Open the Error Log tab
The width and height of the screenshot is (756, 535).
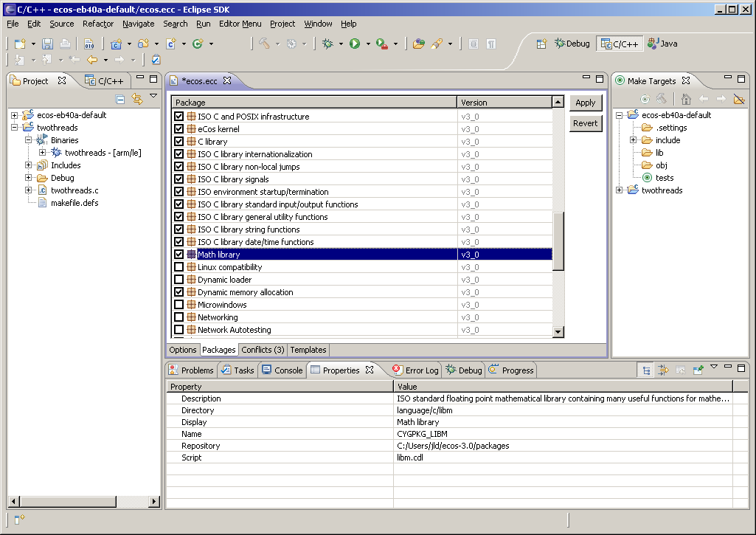point(415,370)
